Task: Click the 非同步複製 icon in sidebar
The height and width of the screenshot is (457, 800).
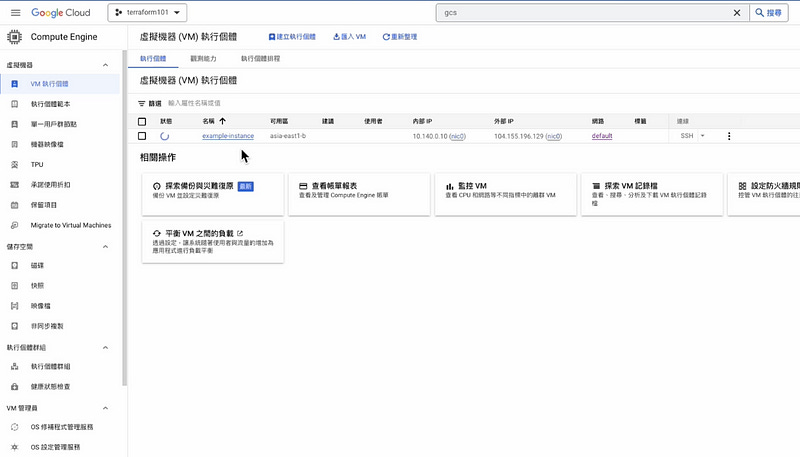Action: click(x=14, y=326)
